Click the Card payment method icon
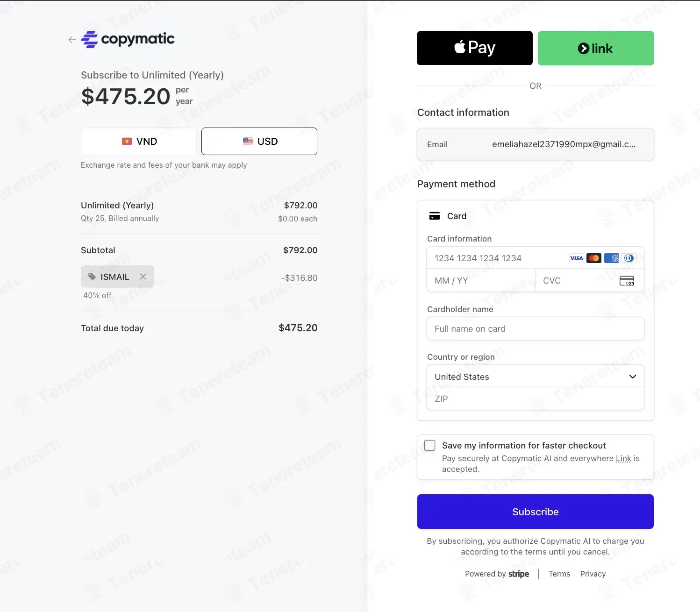The image size is (700, 612). 435,216
